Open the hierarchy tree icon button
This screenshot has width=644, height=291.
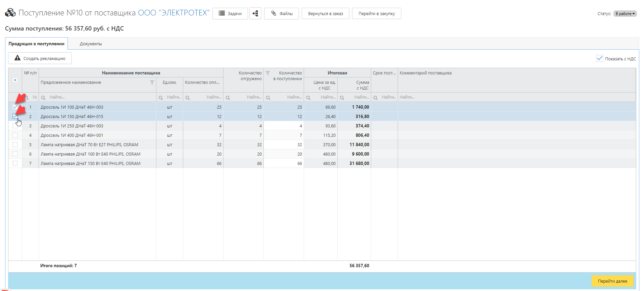255,13
